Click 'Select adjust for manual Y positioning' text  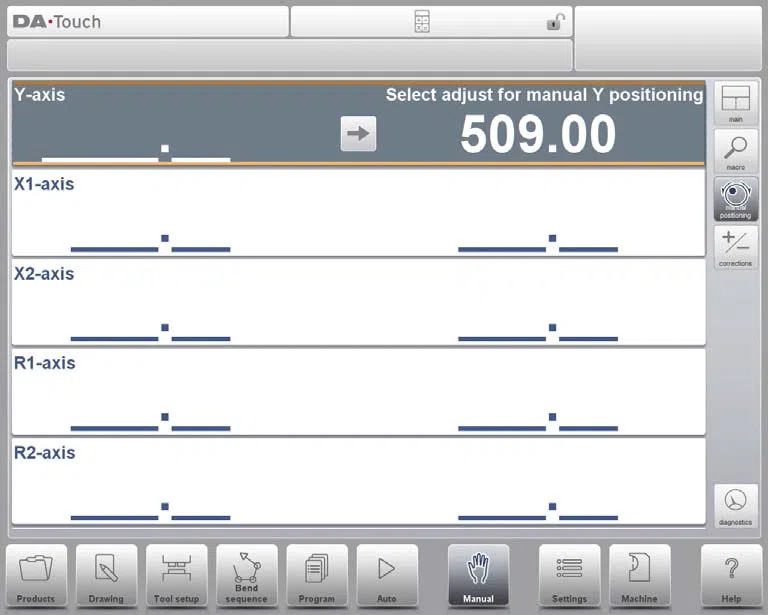tap(544, 95)
